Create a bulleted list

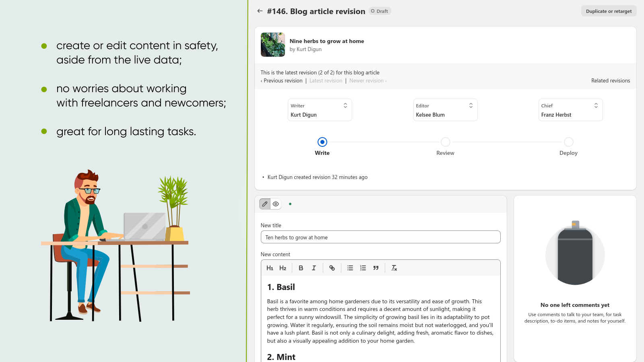pos(350,268)
